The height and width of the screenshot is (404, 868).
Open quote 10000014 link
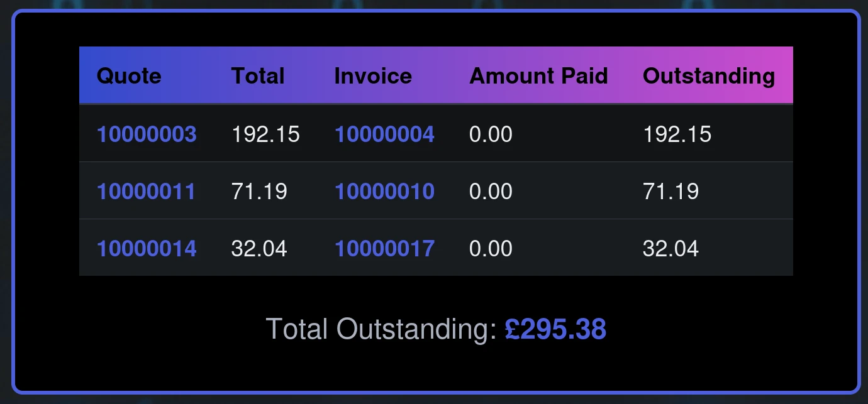pos(147,249)
